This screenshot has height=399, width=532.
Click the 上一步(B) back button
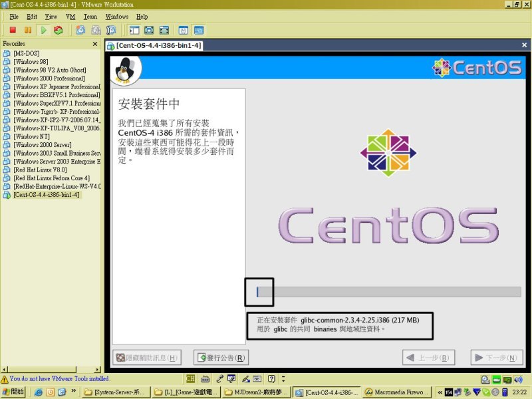pos(428,358)
